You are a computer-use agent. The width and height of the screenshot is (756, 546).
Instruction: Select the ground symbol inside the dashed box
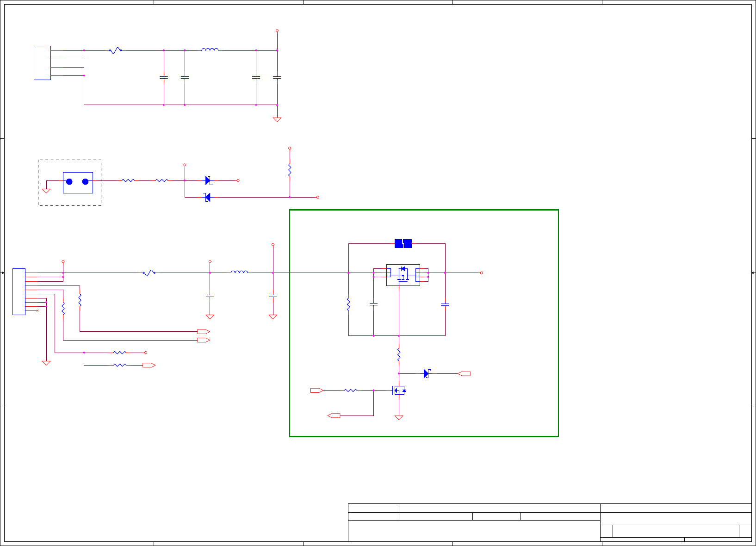point(46,191)
